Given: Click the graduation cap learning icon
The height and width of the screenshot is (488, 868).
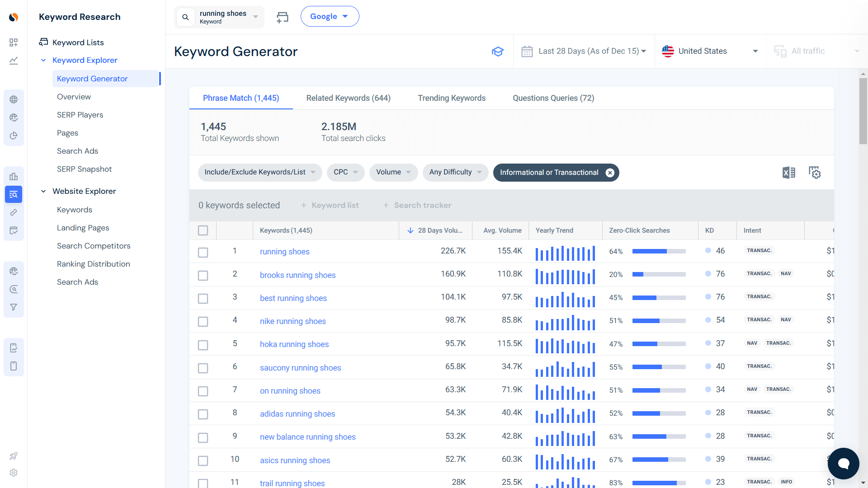Looking at the screenshot, I should tap(498, 51).
